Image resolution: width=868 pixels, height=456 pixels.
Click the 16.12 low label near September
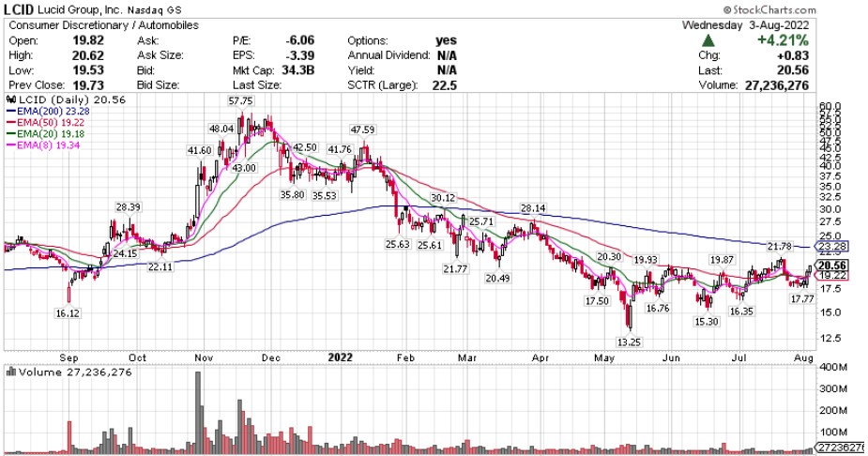(x=68, y=313)
